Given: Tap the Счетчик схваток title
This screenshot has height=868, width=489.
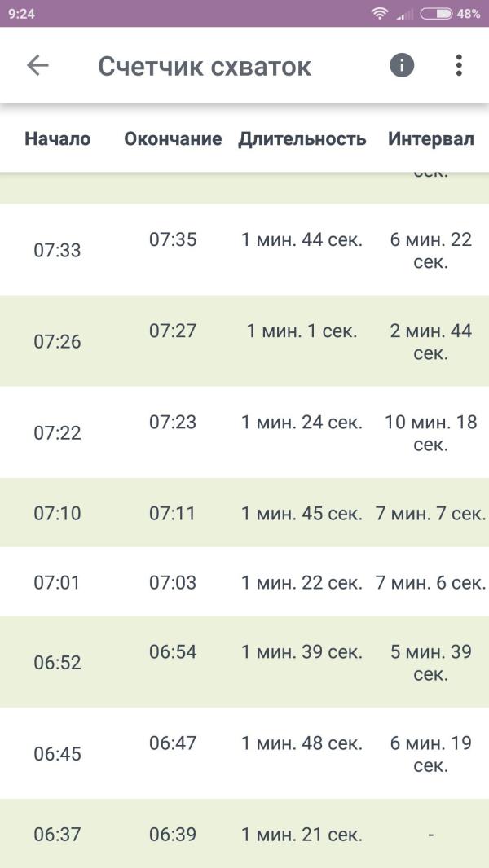Looking at the screenshot, I should [205, 67].
